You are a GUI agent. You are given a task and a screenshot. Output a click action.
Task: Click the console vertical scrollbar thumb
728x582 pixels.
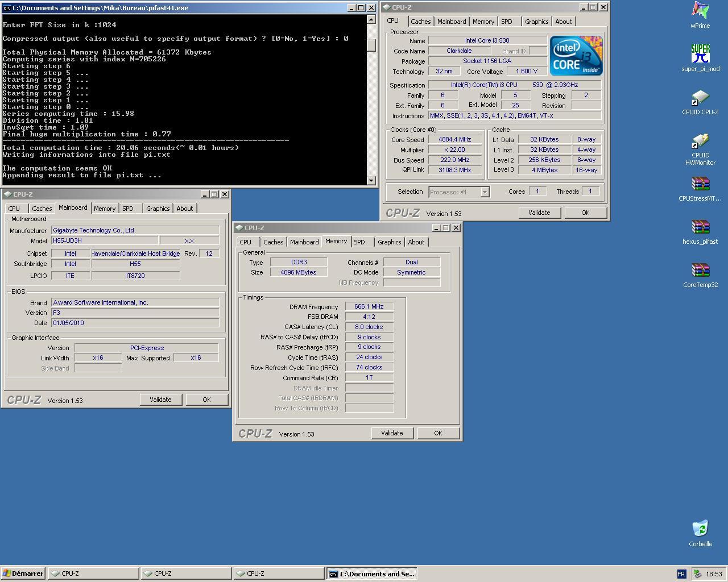pos(371,45)
